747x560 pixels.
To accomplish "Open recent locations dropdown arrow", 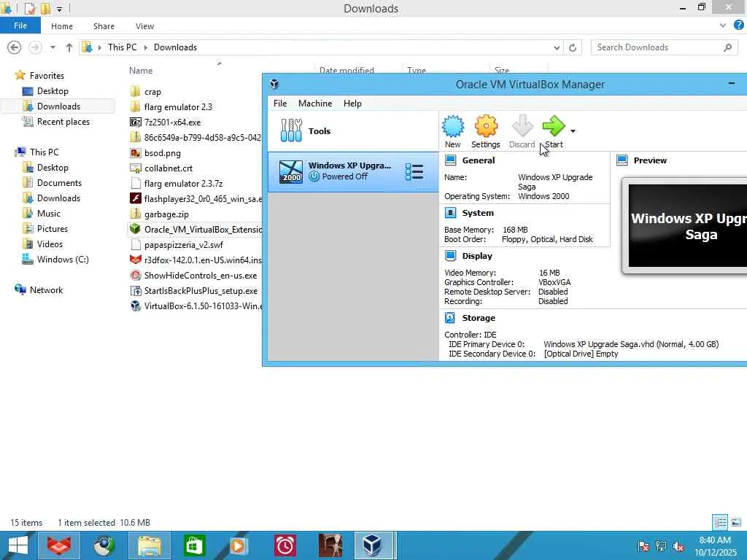I will pos(53,47).
